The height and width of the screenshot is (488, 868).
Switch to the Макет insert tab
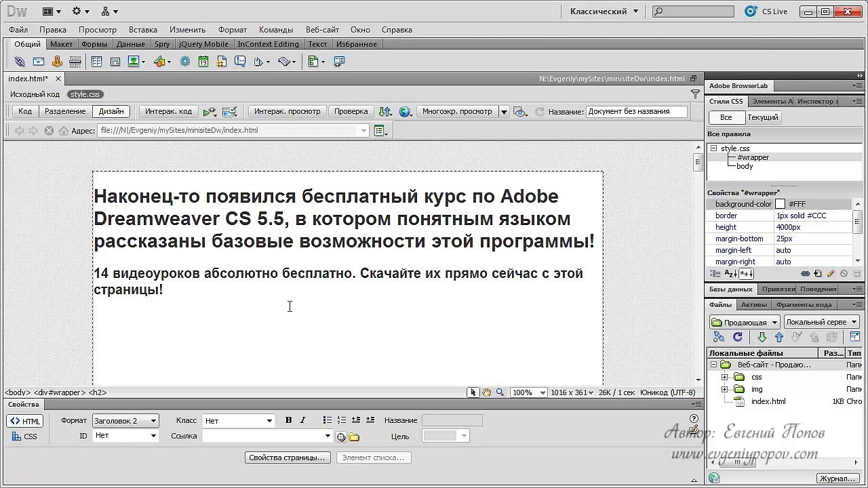tap(61, 44)
